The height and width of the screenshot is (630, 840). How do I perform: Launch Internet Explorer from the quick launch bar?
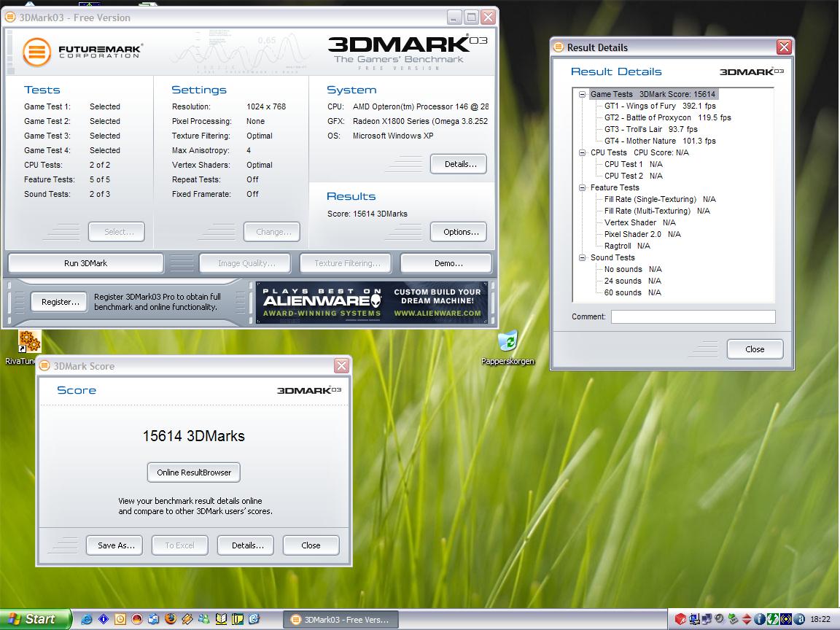tap(86, 619)
